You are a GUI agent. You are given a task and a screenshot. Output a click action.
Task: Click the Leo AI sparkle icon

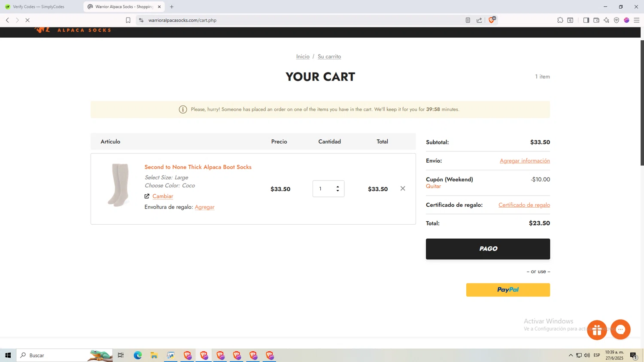pos(606,20)
